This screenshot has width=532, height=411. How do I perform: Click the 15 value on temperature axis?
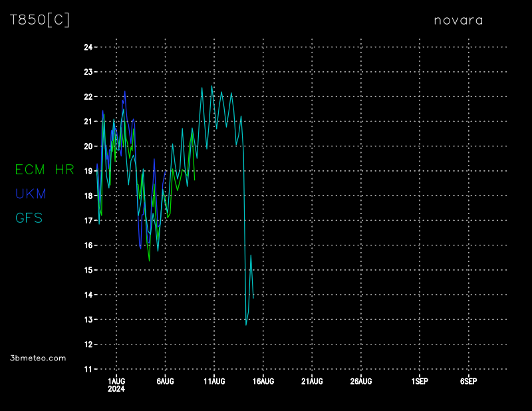88,270
